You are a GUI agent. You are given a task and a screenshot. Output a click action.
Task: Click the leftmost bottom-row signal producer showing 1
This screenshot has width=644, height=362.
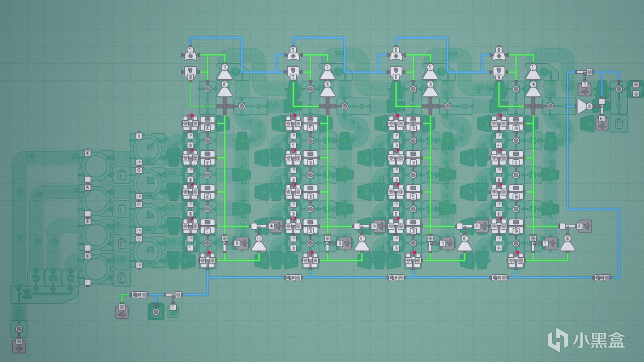tap(242, 243)
